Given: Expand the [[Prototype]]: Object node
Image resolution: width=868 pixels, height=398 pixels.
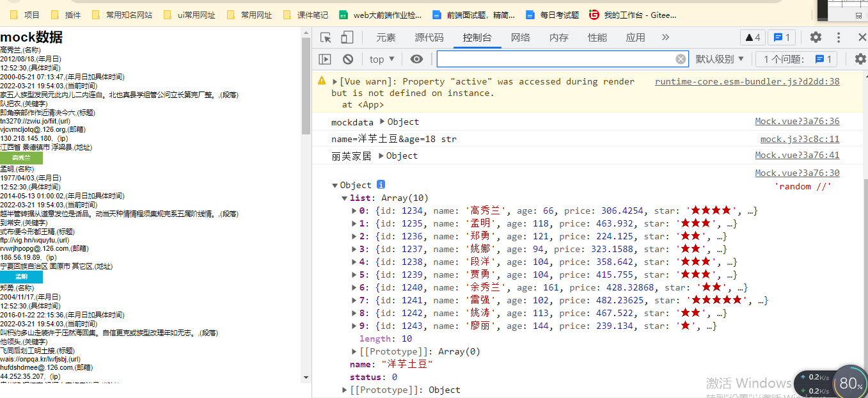Looking at the screenshot, I should (x=345, y=390).
